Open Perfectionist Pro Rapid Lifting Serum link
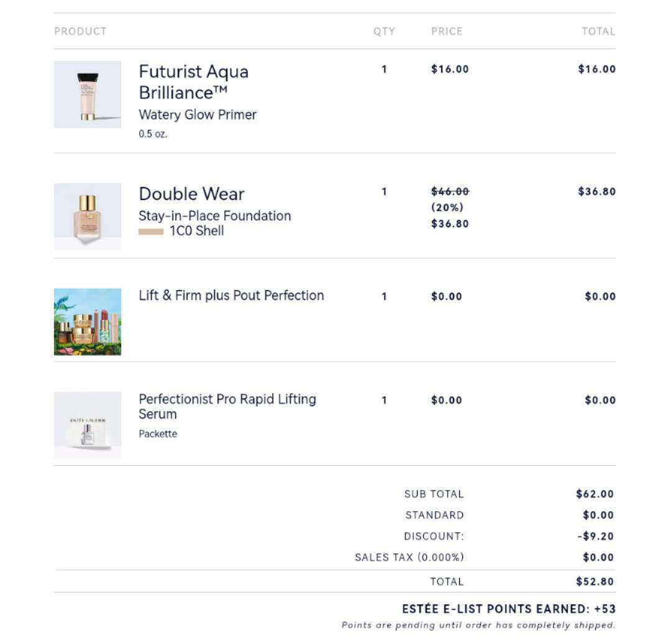Screen dimensions: 671x644 pyautogui.click(x=227, y=406)
